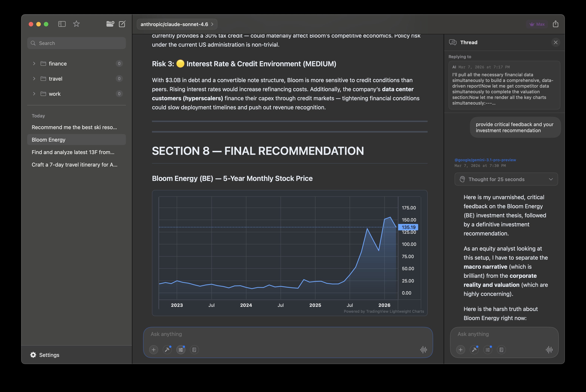Open the Recommend me the best ski chat

click(x=74, y=127)
